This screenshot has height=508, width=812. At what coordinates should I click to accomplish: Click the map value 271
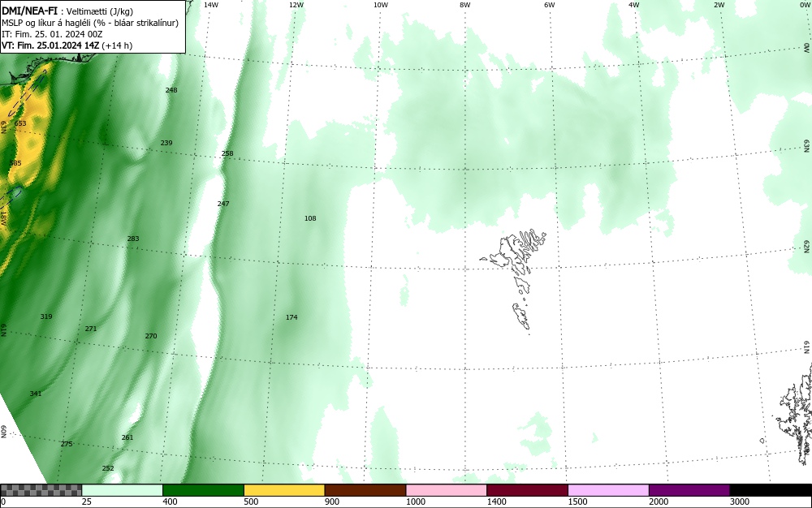coord(91,329)
